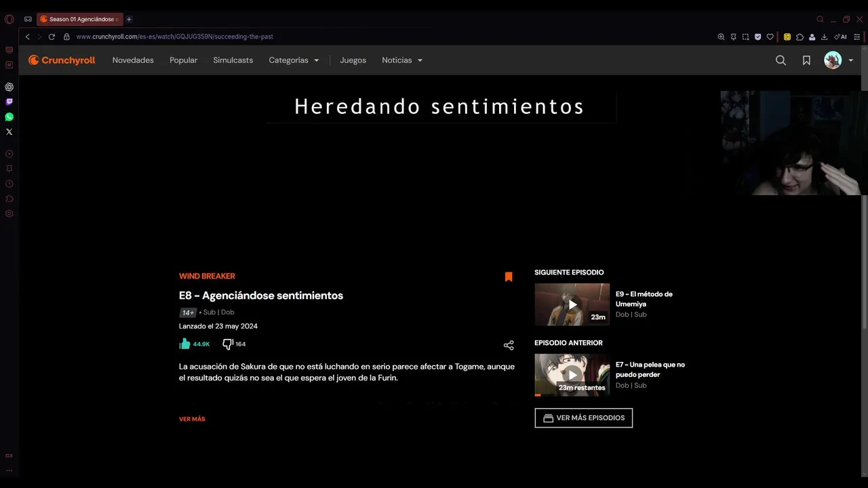
Task: Open the browser downloads icon
Action: point(824,37)
